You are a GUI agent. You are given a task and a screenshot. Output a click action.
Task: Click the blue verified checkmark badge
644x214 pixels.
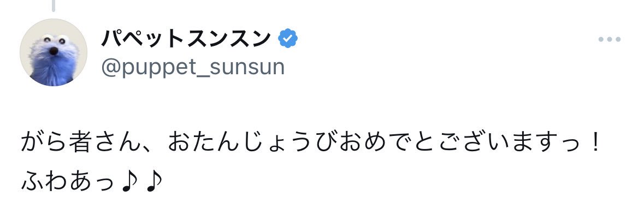[x=288, y=39]
